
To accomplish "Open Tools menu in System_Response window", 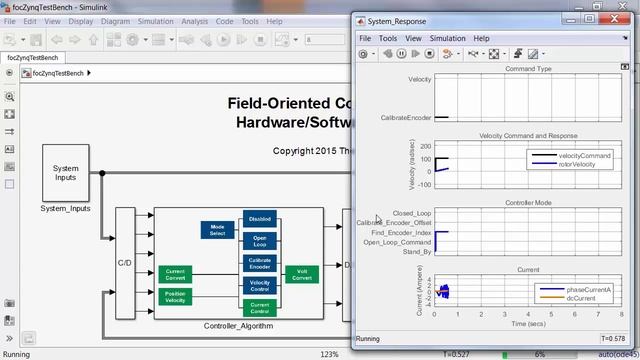I will click(388, 38).
